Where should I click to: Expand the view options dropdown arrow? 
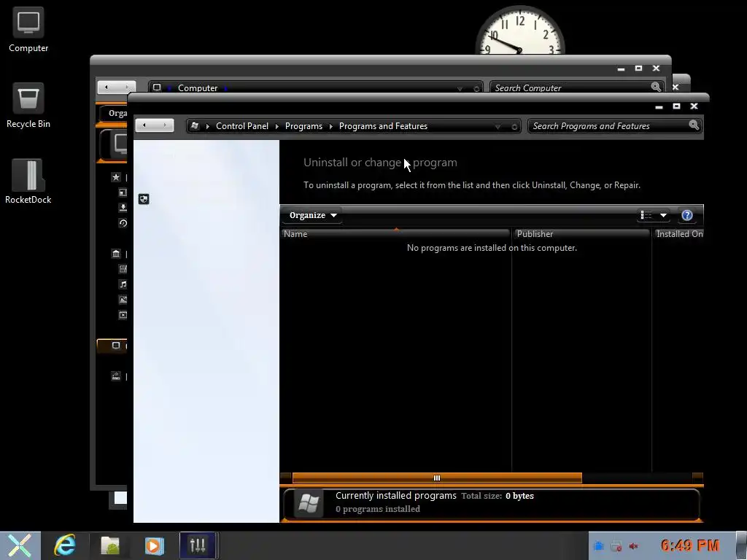coord(663,215)
